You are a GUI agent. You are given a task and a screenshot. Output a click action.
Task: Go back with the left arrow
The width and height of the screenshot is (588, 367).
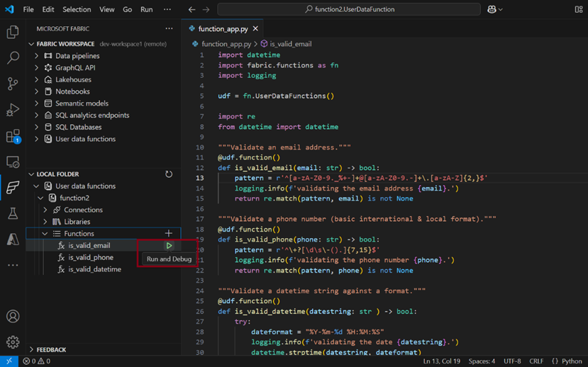[192, 9]
